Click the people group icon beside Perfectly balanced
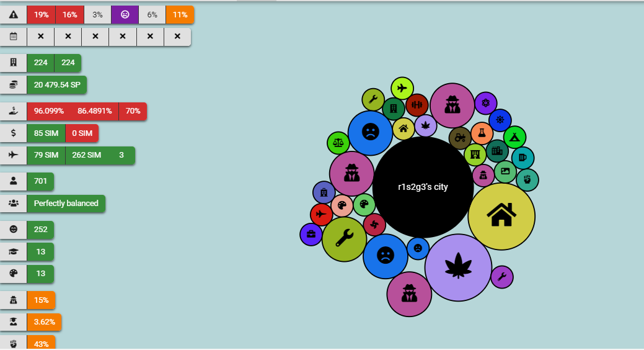The image size is (644, 350). pos(14,203)
